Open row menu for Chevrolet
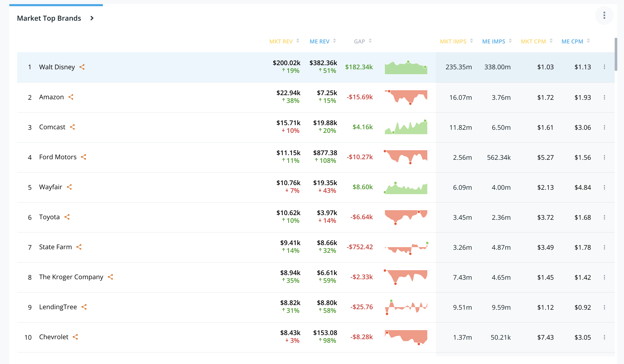The width and height of the screenshot is (624, 364). 604,337
